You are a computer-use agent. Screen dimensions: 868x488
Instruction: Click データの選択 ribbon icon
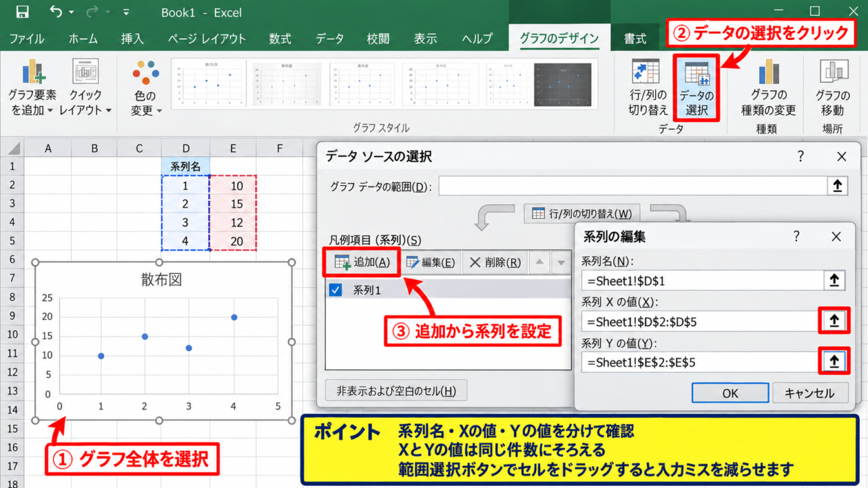coord(696,88)
